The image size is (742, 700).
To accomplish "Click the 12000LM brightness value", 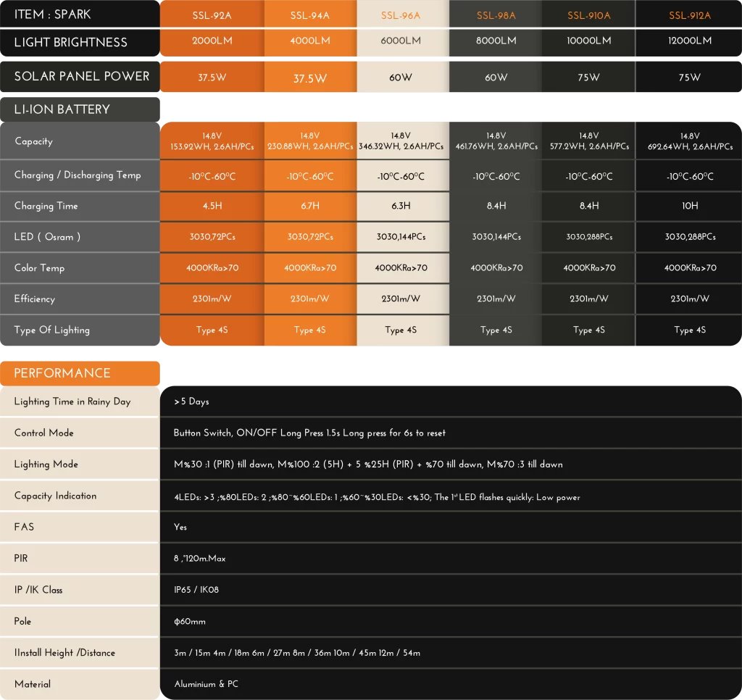I will pos(689,41).
